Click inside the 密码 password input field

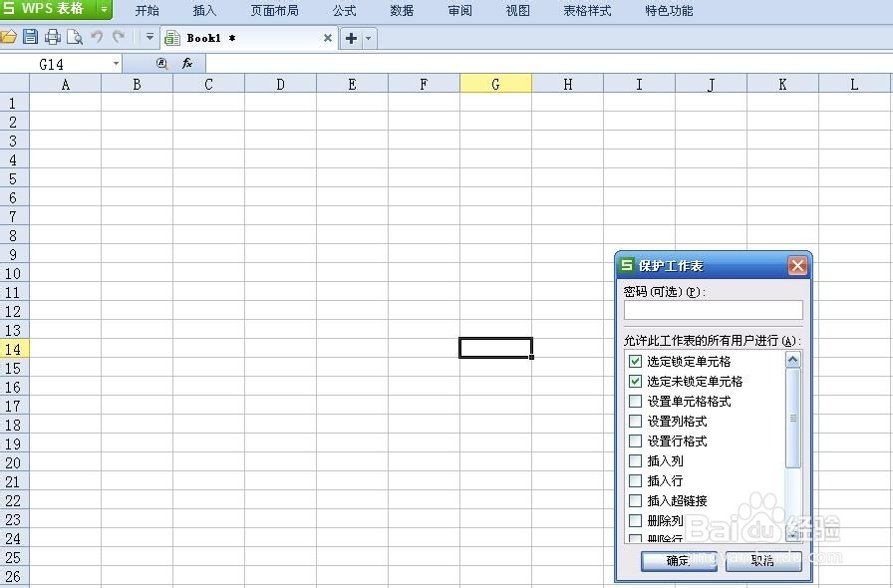pos(712,310)
